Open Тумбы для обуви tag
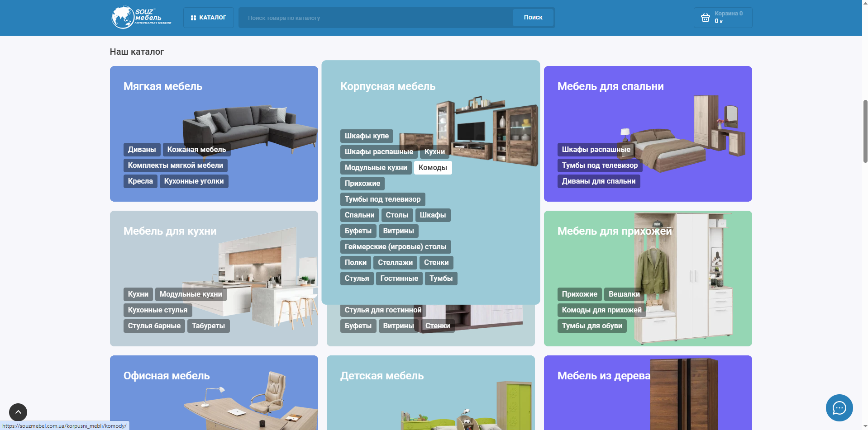The height and width of the screenshot is (430, 868). click(592, 326)
